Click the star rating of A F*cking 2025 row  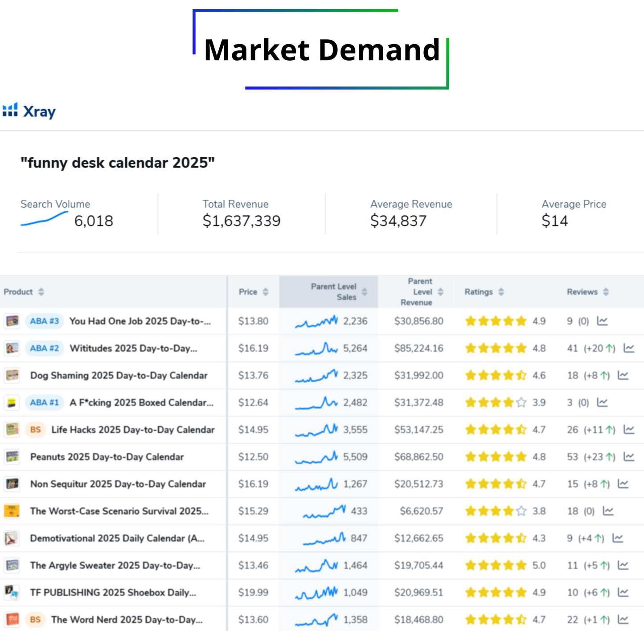coord(496,402)
